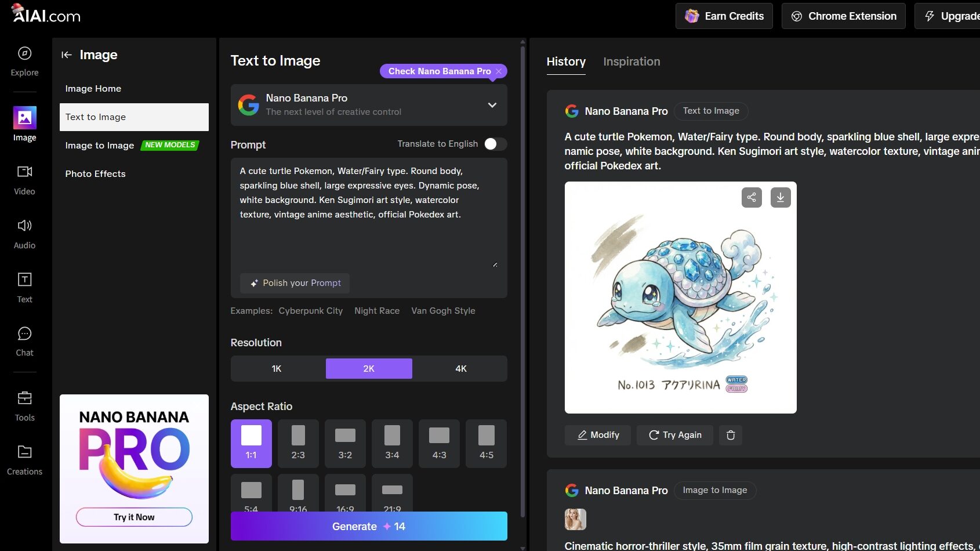Click the Generate button

coord(369,526)
